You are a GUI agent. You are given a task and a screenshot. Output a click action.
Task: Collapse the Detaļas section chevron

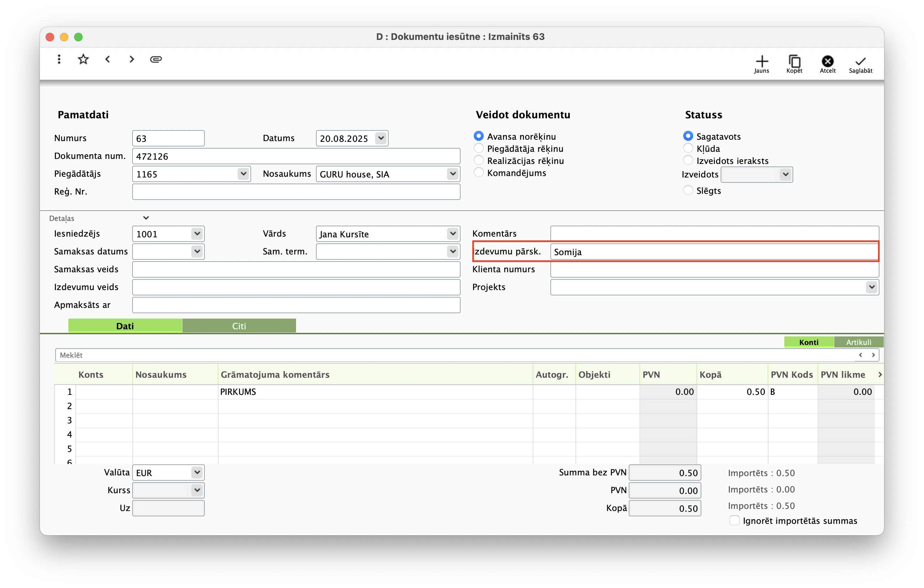coord(146,218)
